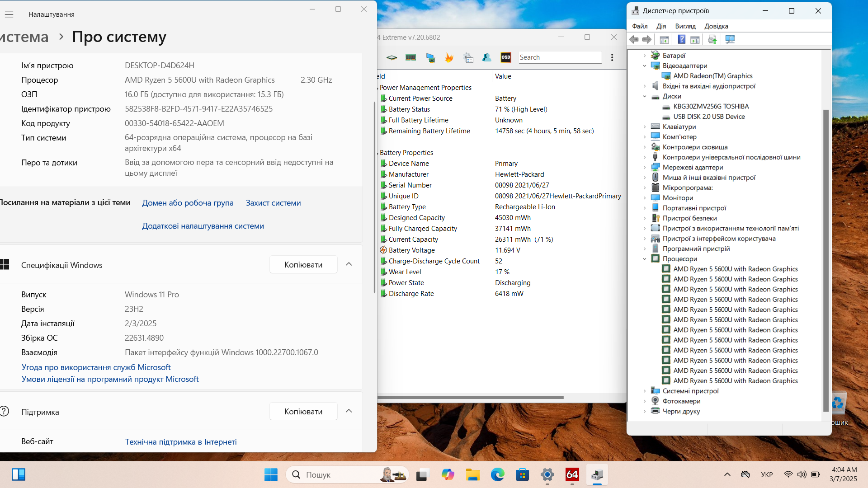Open the Widgets panel on taskbar
This screenshot has width=868, height=488.
(19, 474)
